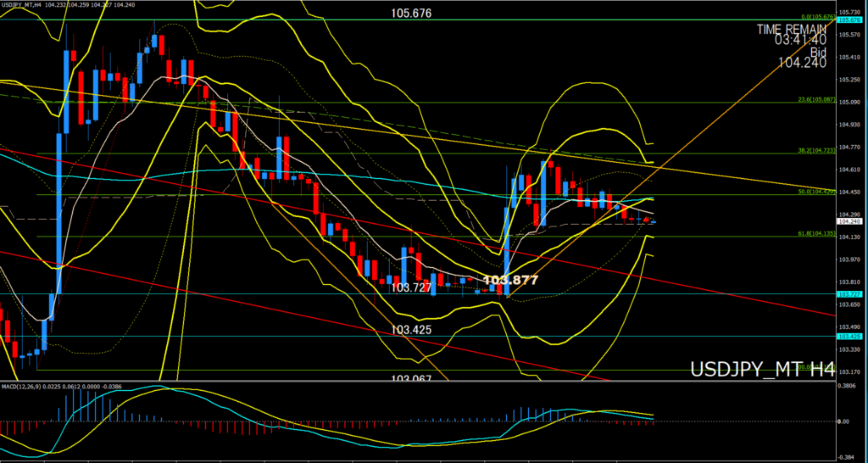Click the 03:41:40 countdown timer
Viewport: 868px width, 463px height.
801,41
